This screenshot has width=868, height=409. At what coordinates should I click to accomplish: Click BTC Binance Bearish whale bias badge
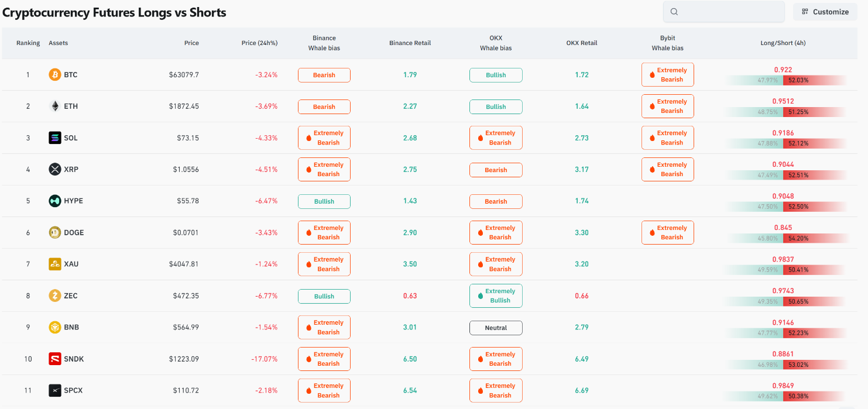click(x=324, y=75)
